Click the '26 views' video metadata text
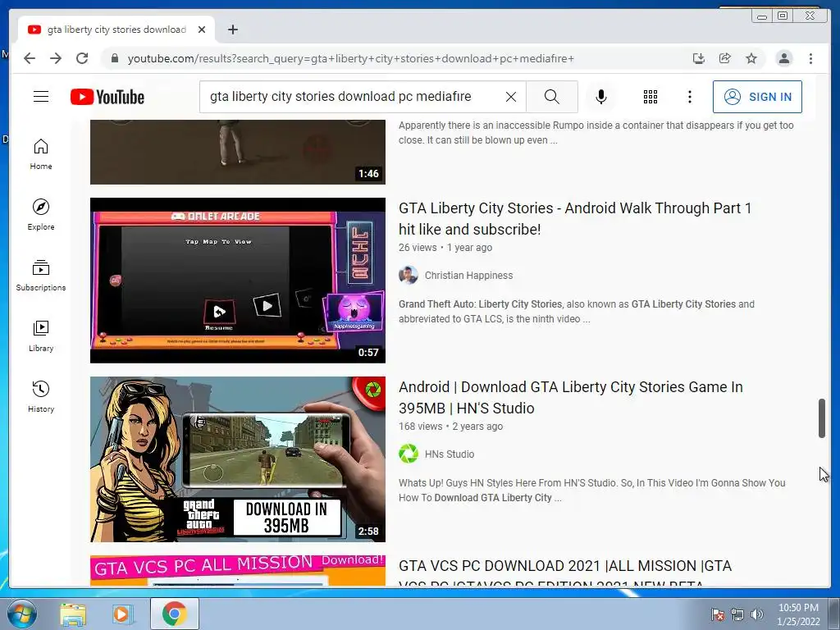Screen dimensions: 840x630 point(418,248)
